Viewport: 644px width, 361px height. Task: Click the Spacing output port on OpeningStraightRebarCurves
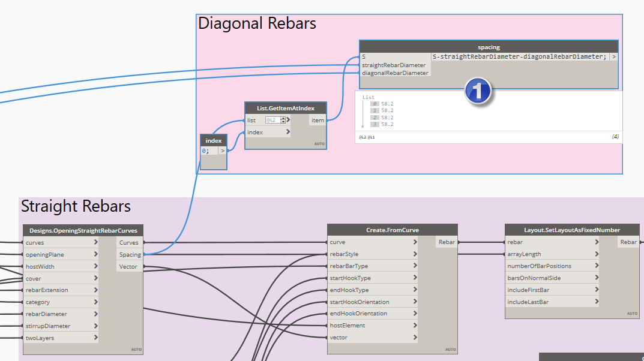(130, 254)
